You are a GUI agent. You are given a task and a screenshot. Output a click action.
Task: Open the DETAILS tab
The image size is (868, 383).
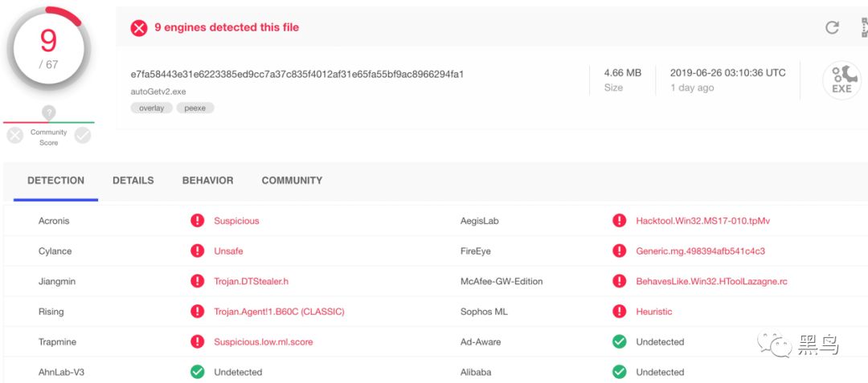[x=133, y=181]
